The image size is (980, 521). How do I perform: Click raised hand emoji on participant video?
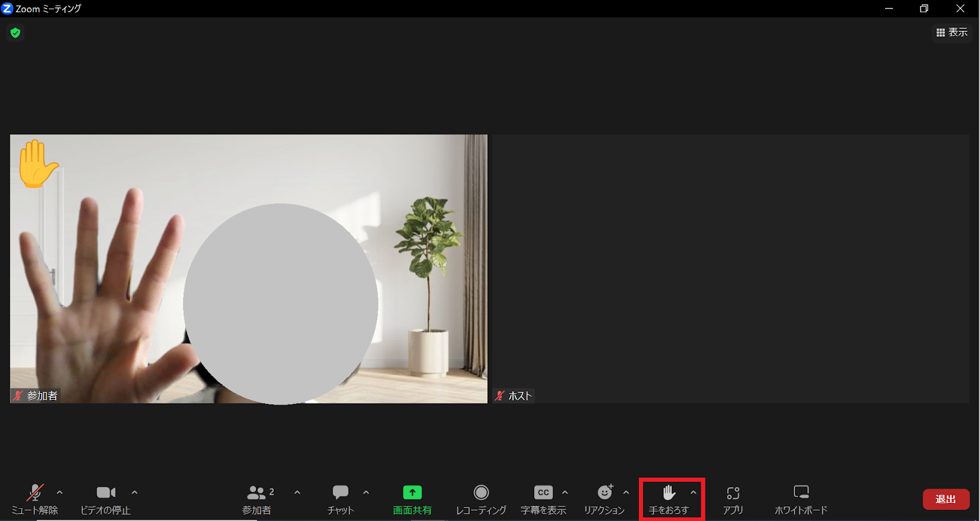pyautogui.click(x=37, y=163)
